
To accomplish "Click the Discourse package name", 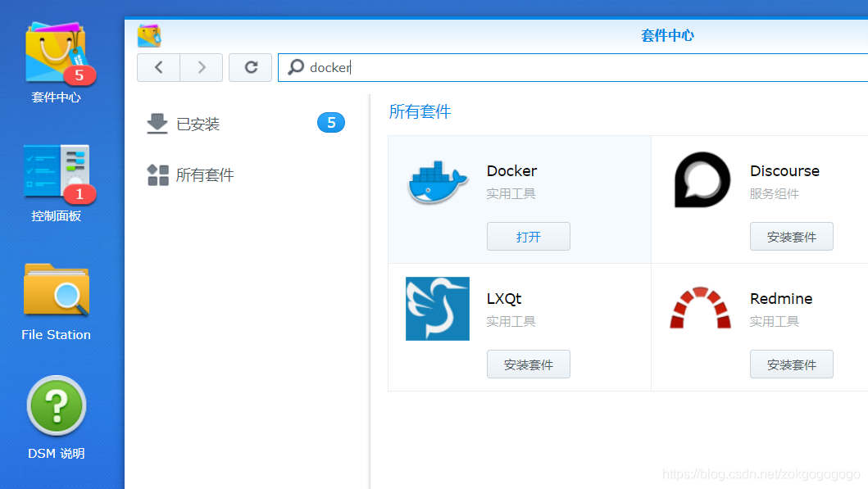I will [784, 171].
